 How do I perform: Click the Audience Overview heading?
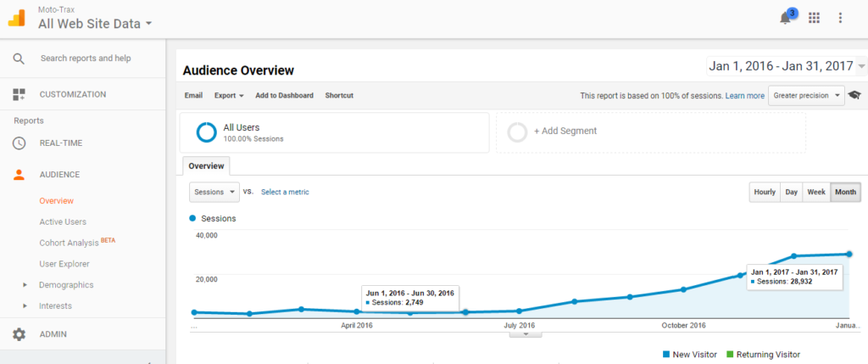click(x=238, y=70)
